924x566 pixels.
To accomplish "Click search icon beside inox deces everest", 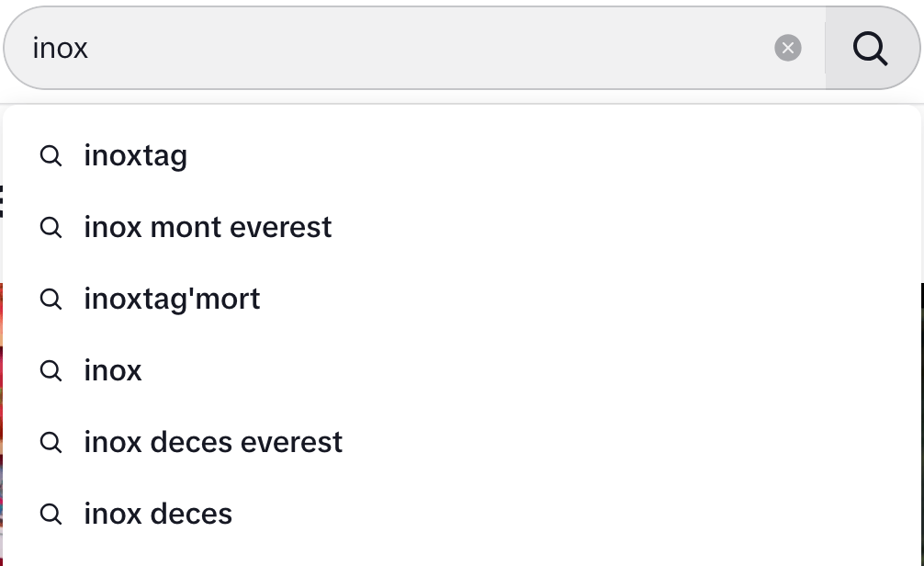I will pos(51,442).
